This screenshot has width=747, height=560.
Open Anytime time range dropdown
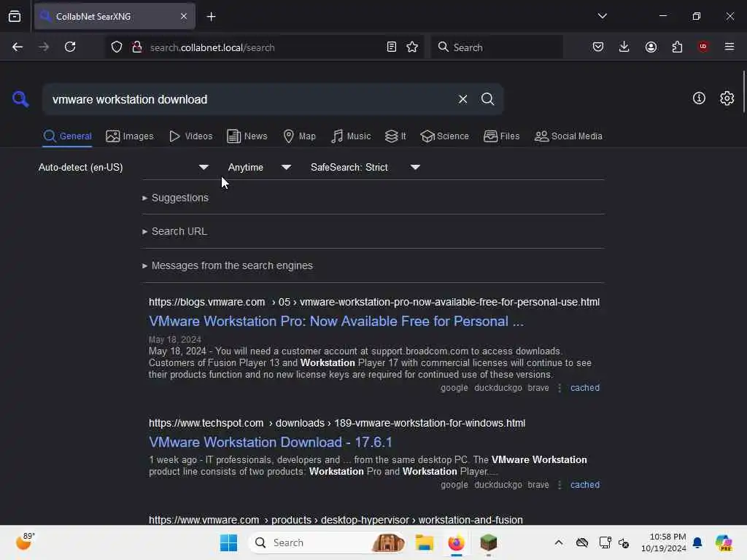[259, 167]
